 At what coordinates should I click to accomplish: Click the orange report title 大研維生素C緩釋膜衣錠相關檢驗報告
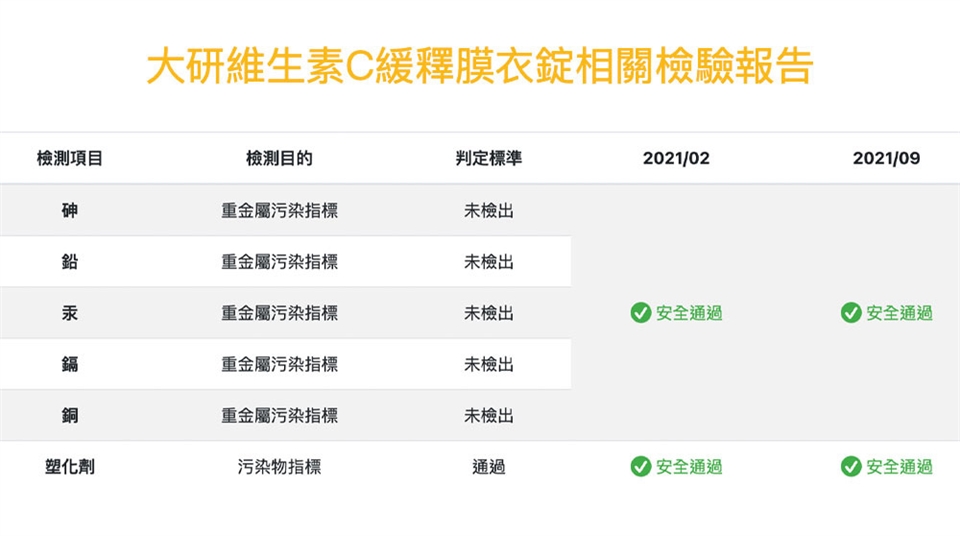click(x=480, y=67)
